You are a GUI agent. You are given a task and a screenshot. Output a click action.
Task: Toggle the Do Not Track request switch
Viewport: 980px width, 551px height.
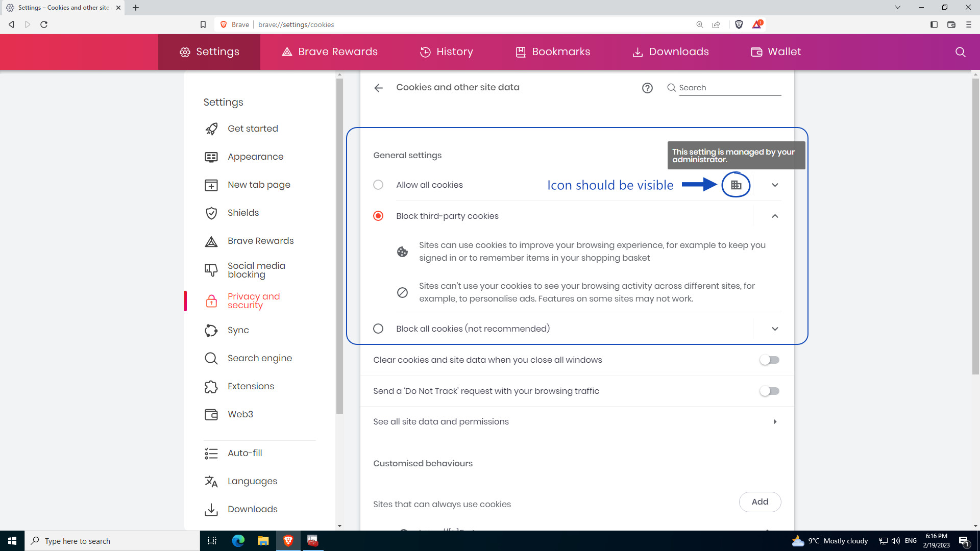(x=769, y=391)
